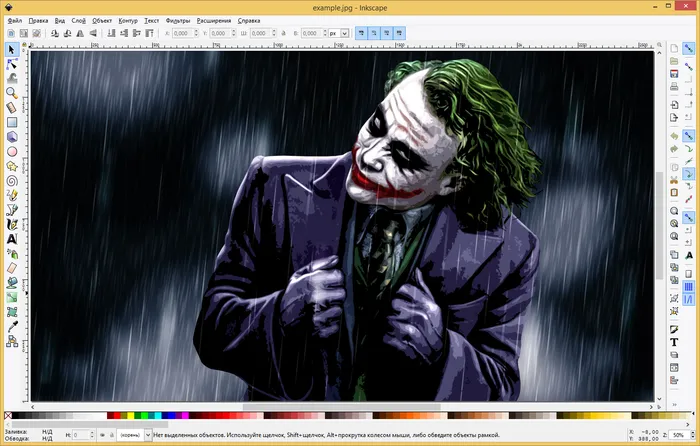Open Text and Font dialog icon
Image resolution: width=700 pixels, height=446 pixels.
pos(674,342)
